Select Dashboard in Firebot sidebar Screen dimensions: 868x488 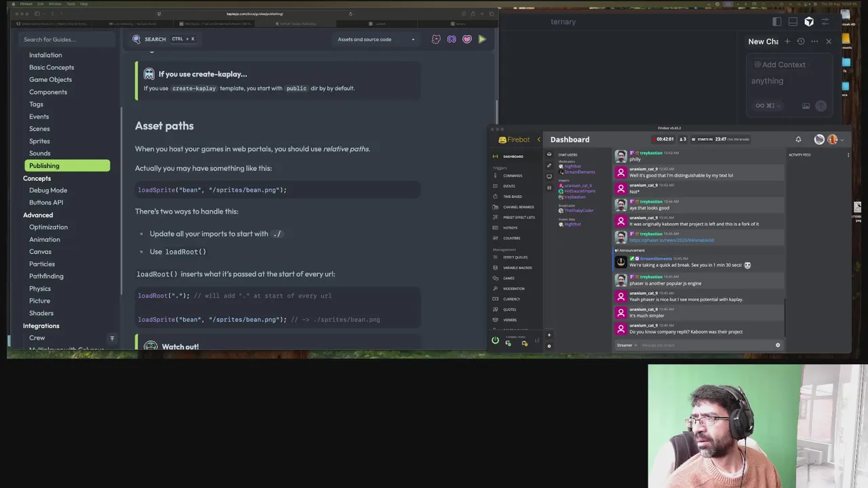tap(513, 157)
